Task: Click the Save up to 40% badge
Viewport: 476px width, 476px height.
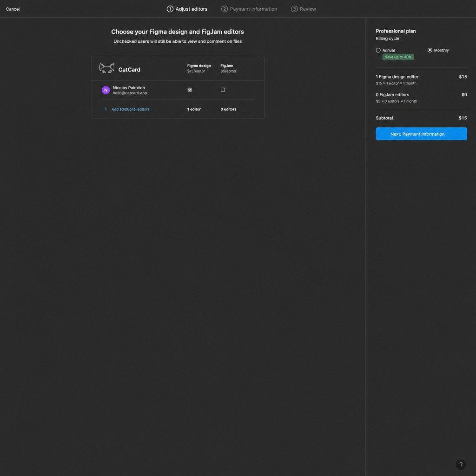Action: click(398, 57)
